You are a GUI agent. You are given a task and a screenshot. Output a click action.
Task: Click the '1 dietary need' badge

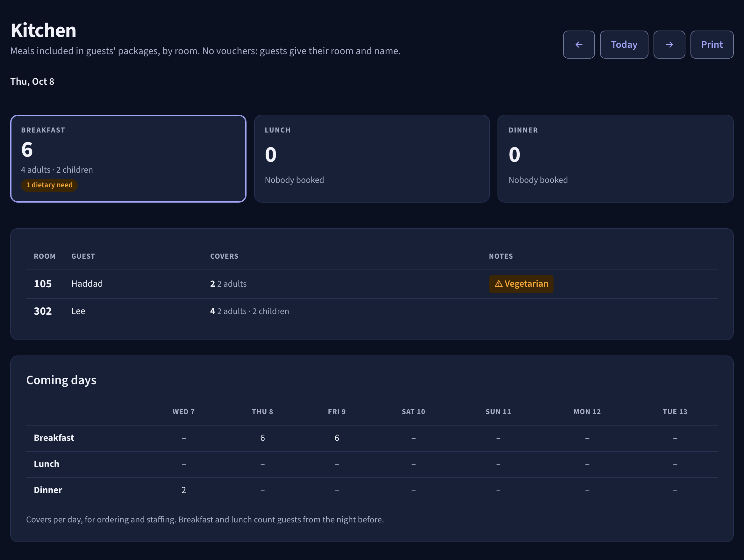click(49, 185)
